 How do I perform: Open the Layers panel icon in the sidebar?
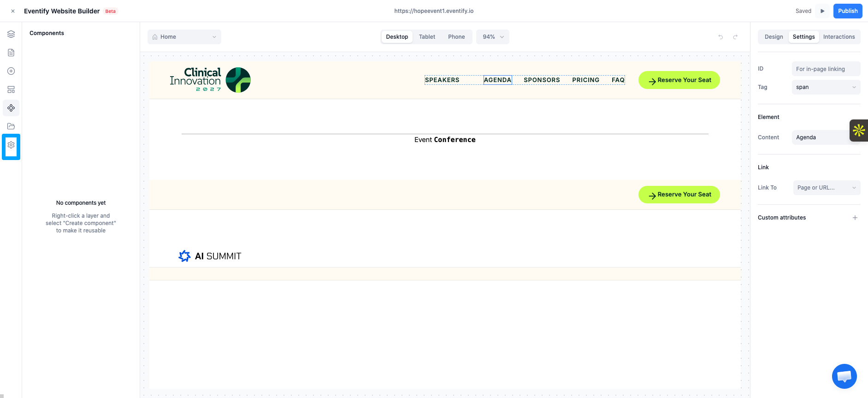(x=11, y=34)
